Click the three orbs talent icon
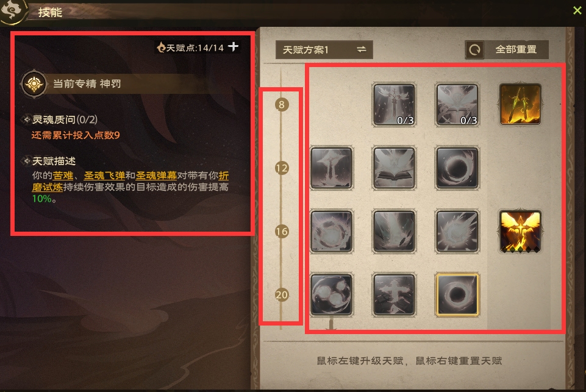The image size is (586, 392). point(331,295)
